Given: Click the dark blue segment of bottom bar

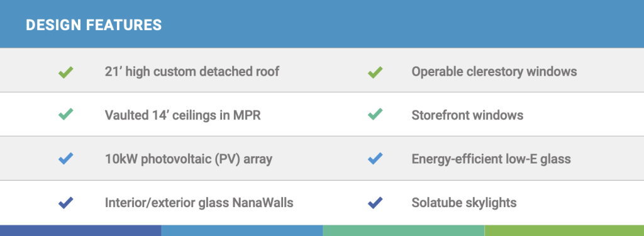Looking at the screenshot, I should [80, 231].
